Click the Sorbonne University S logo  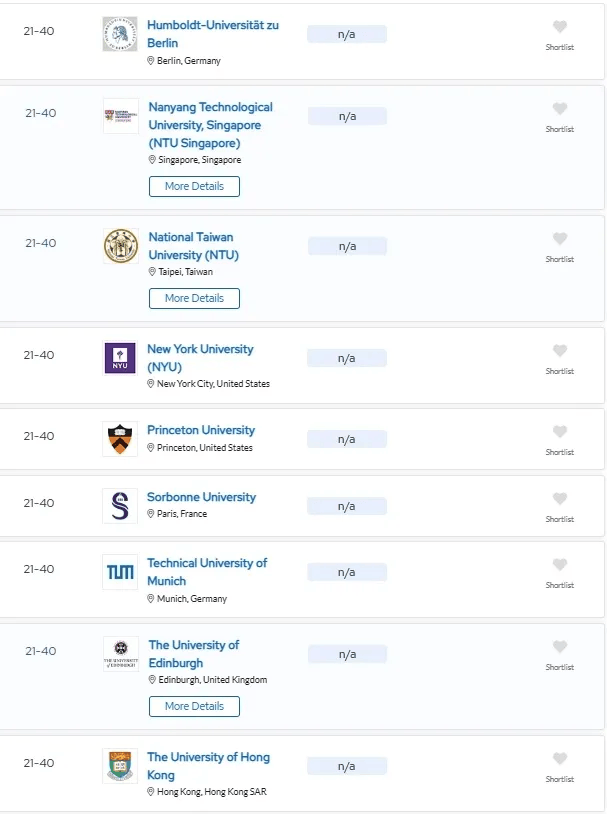point(120,506)
